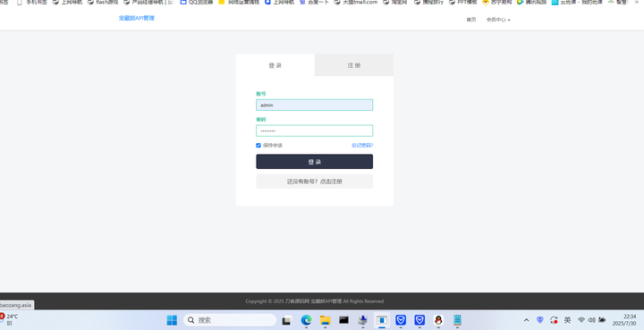The image size is (644, 330).
Task: Open the 24°C weather widget
Action: (x=9, y=320)
